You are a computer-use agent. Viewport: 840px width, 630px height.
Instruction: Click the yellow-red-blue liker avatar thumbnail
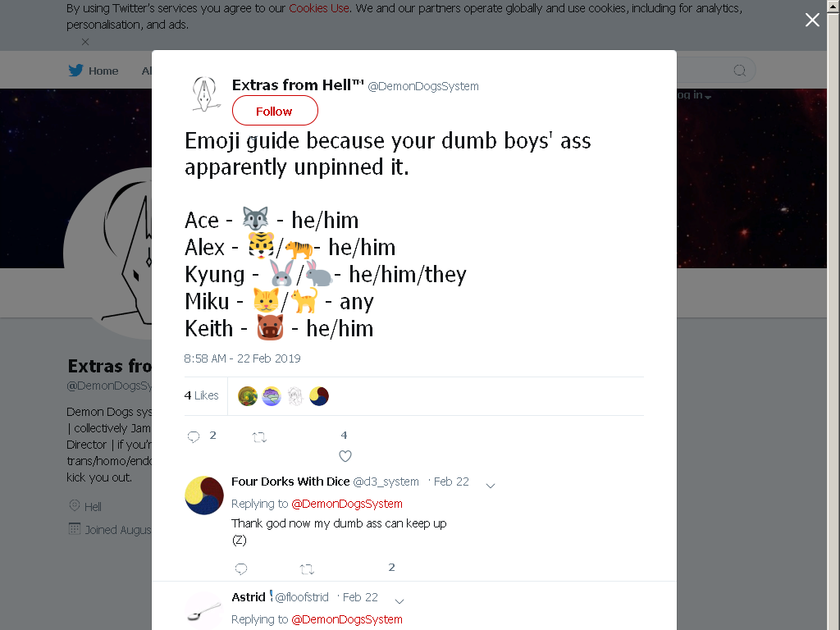pos(319,396)
